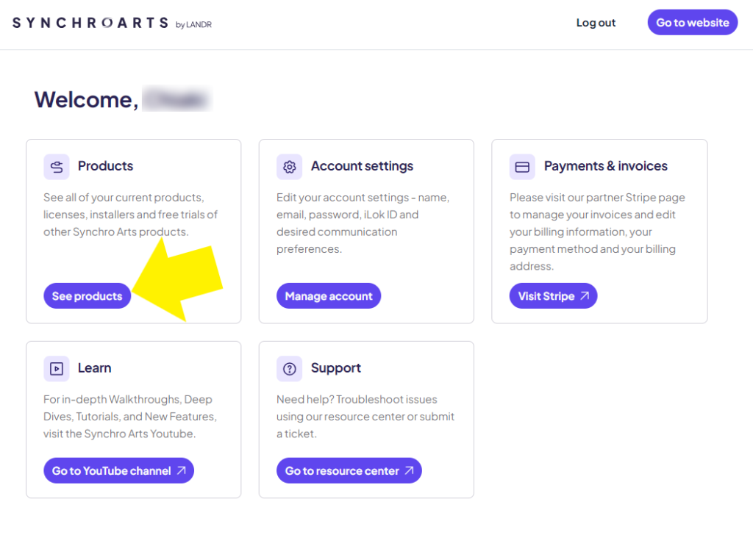This screenshot has height=560, width=753.
Task: Open Manage account
Action: 329,296
